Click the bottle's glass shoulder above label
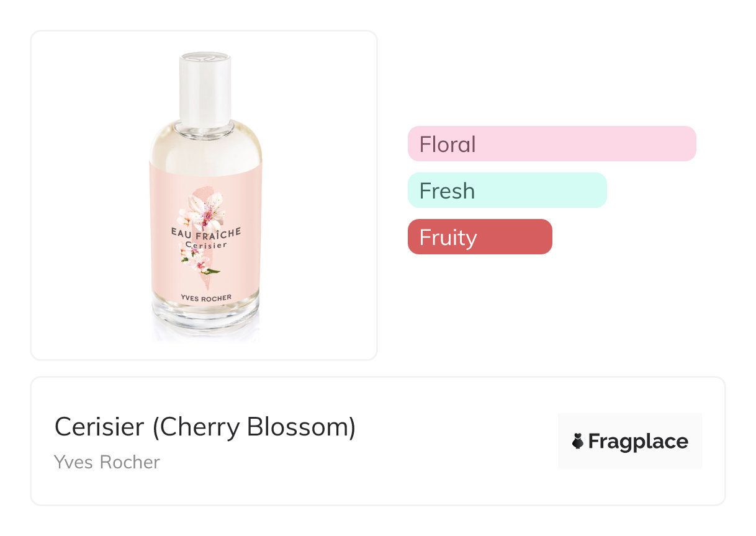756x536 pixels. tap(205, 146)
